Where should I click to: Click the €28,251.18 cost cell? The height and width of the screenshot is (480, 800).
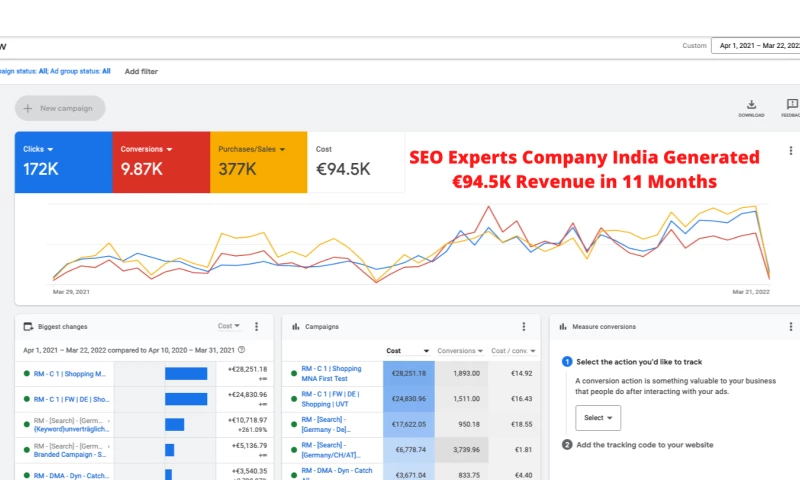click(x=409, y=373)
